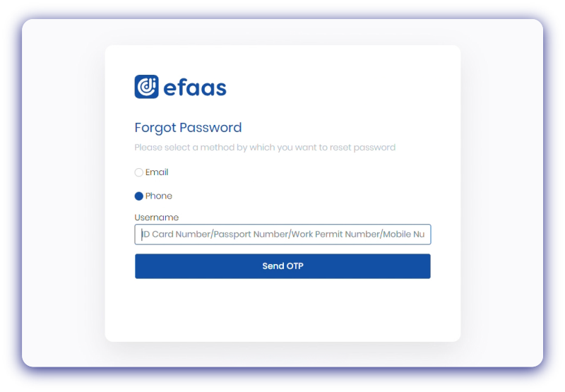
Task: Click the word "Forgot" in the heading
Action: 155,128
